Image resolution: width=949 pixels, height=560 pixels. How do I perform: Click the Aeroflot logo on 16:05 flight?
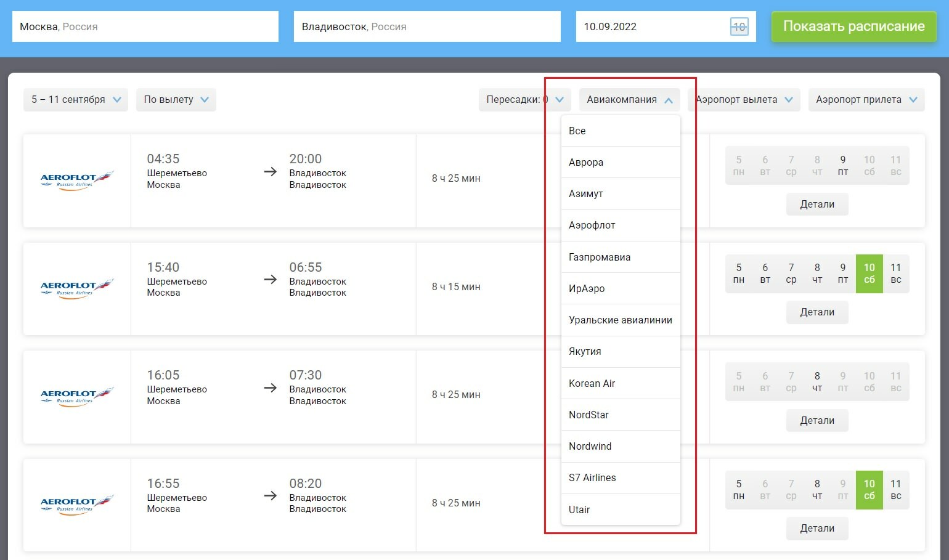click(77, 397)
